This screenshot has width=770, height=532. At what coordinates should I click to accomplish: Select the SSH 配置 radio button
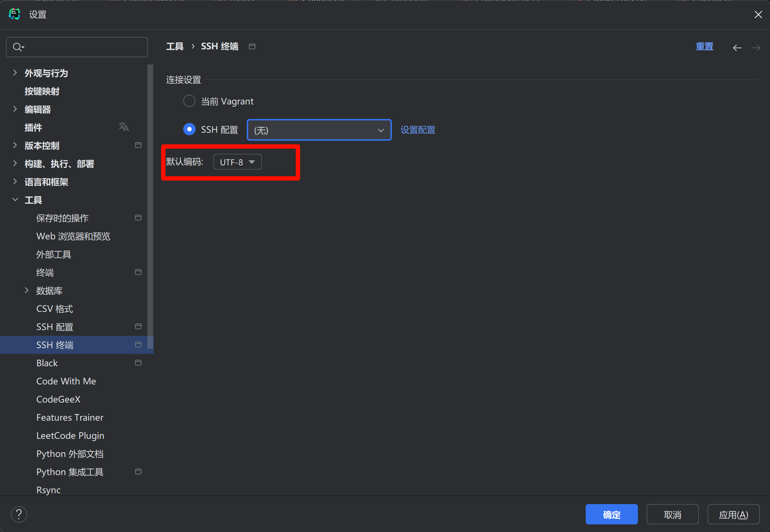(189, 129)
